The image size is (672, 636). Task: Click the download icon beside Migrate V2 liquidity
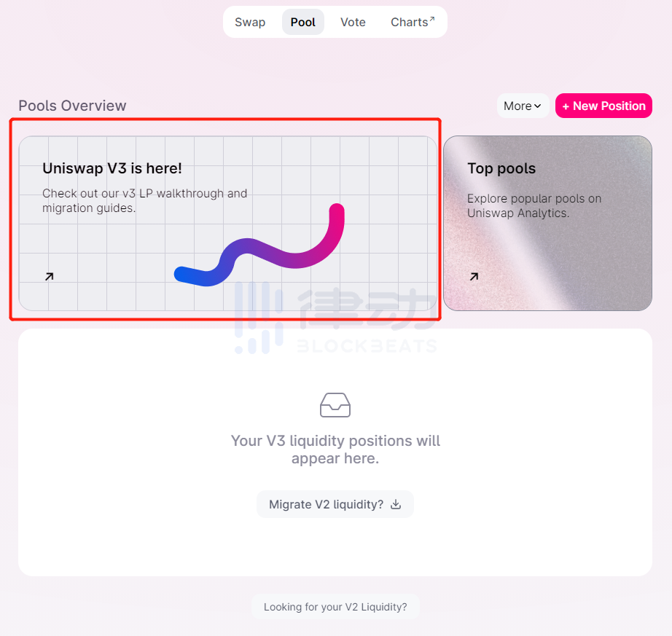pyautogui.click(x=396, y=504)
